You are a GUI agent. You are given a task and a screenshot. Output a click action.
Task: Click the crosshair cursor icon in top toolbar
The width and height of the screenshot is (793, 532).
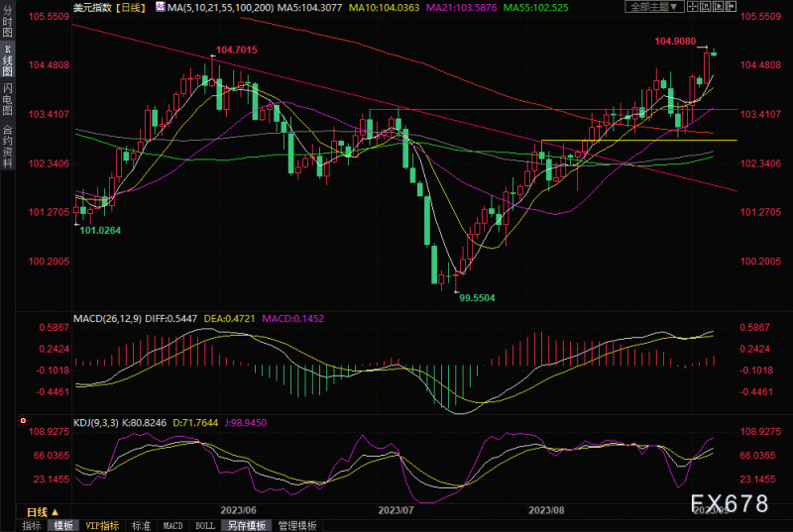[692, 7]
